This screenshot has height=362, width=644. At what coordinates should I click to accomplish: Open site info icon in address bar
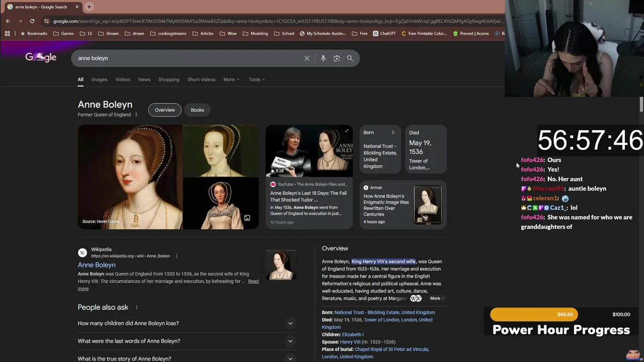pyautogui.click(x=47, y=21)
